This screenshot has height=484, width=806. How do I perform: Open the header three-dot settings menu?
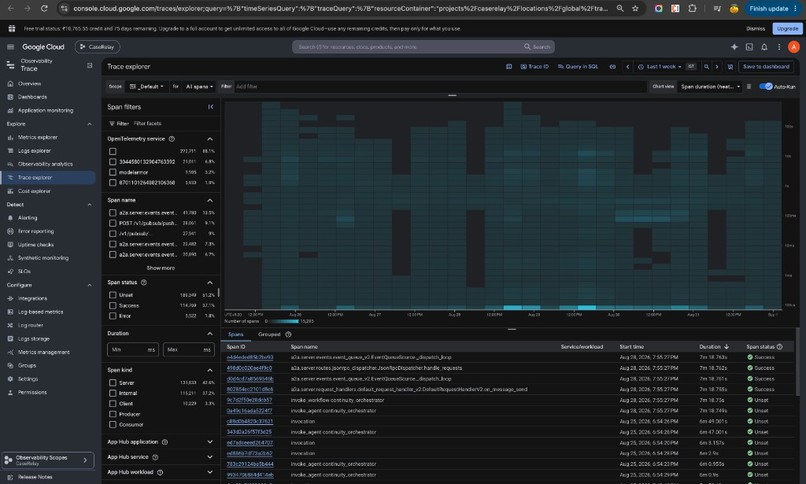779,47
